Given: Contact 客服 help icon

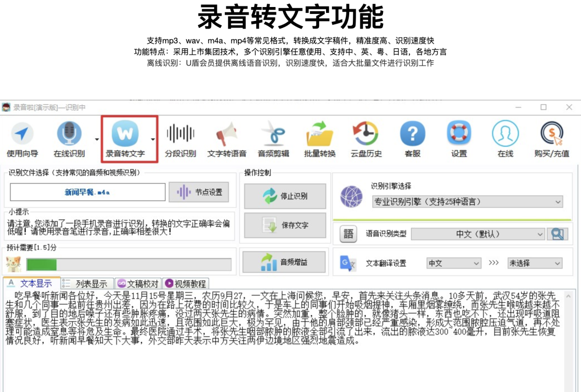Looking at the screenshot, I should click(x=413, y=140).
